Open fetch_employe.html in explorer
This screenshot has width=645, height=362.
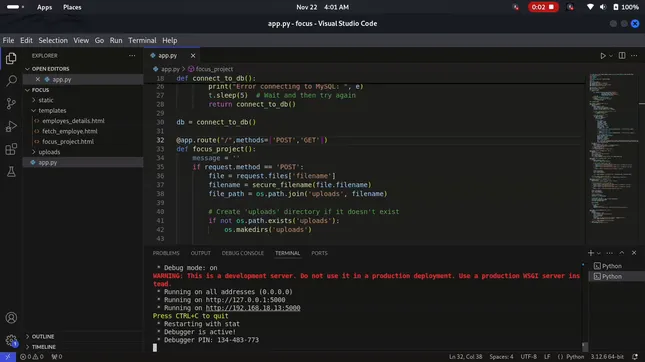70,131
